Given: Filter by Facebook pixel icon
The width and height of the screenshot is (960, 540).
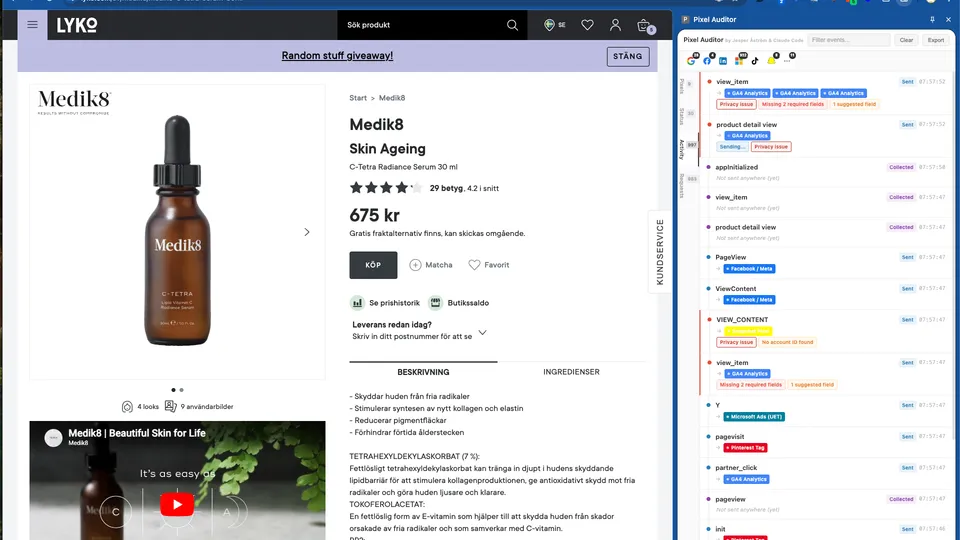Looking at the screenshot, I should (708, 60).
